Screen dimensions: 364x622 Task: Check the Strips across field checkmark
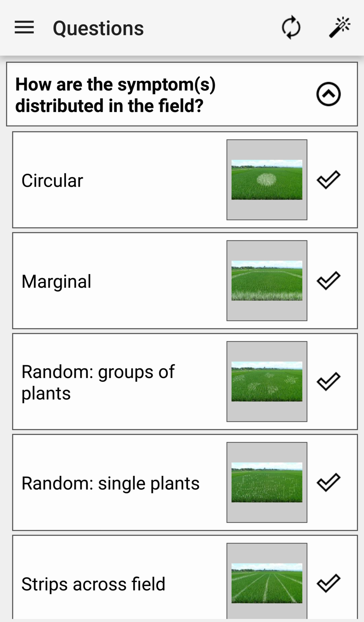[x=329, y=583]
